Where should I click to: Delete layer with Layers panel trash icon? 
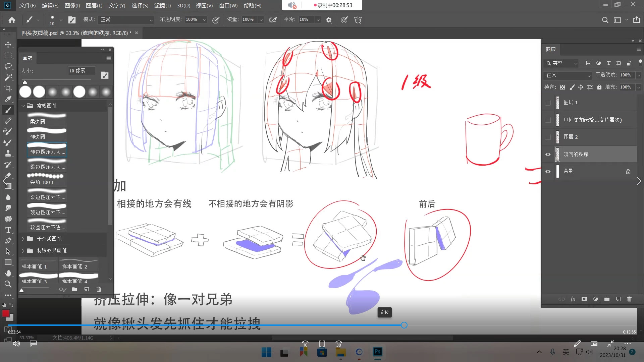coord(629,299)
